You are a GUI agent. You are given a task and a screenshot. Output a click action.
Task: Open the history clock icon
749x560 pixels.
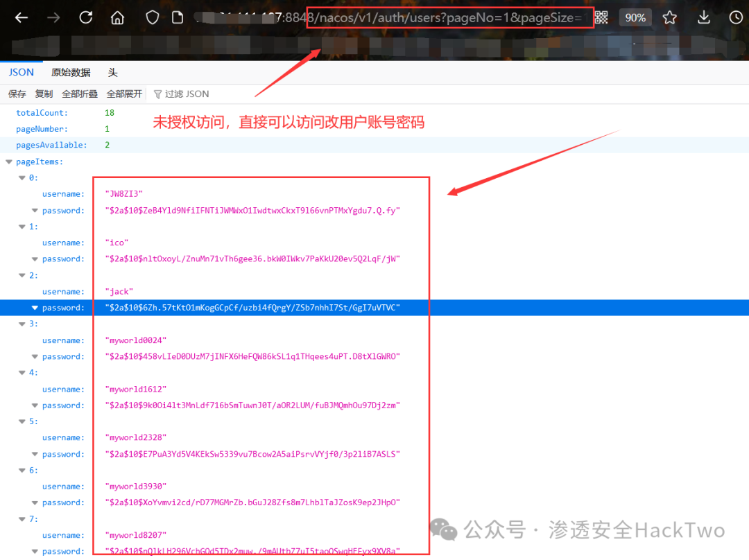(736, 17)
